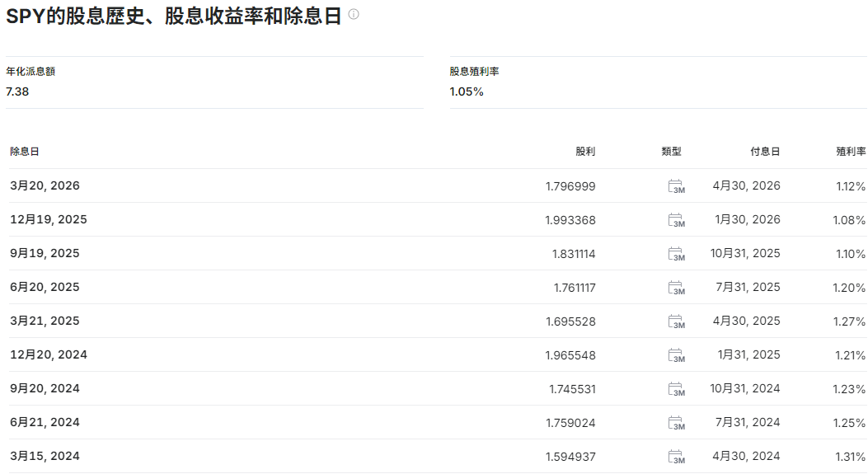The image size is (868, 474).
Task: Click quarterly calendar icon in 3月20, 2026 row
Action: (x=676, y=186)
